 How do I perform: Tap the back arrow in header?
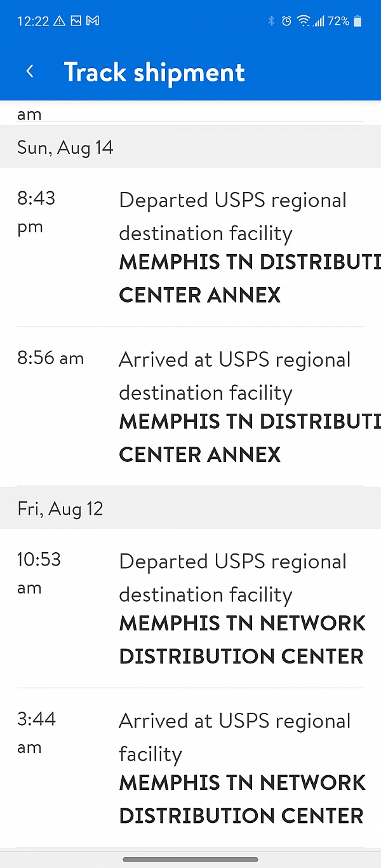30,72
